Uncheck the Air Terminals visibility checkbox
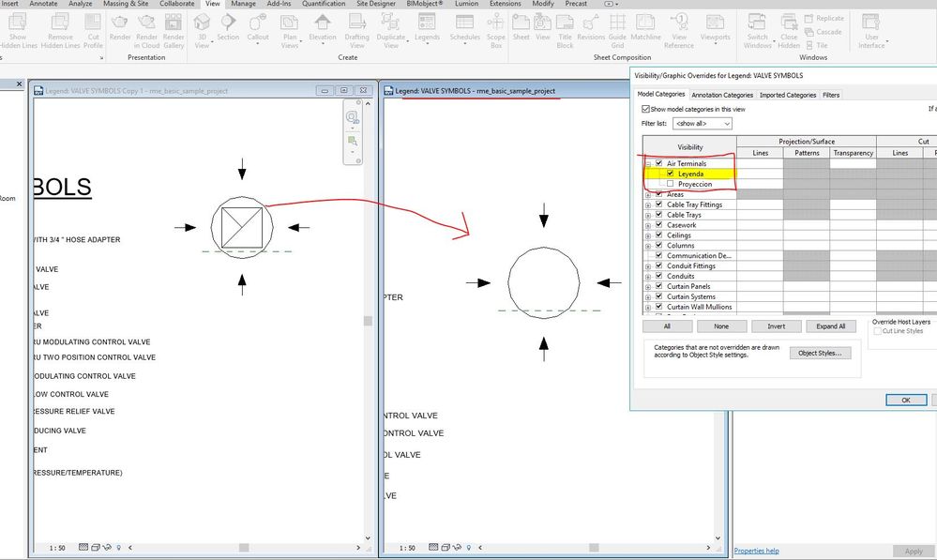This screenshot has width=937, height=560. 658,162
